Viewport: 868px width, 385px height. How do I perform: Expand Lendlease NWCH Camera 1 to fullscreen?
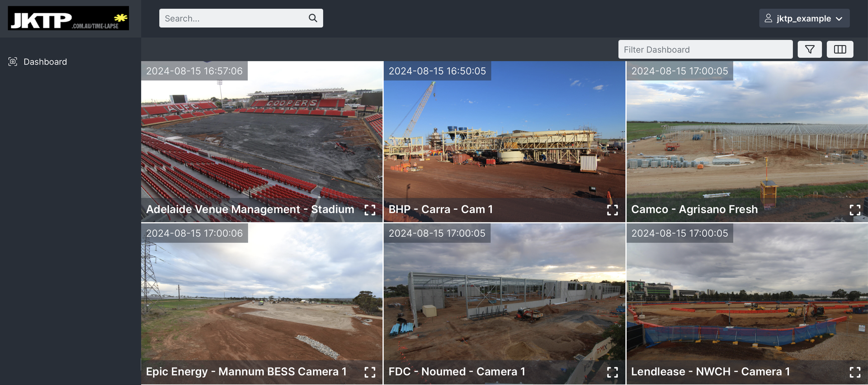tap(855, 372)
